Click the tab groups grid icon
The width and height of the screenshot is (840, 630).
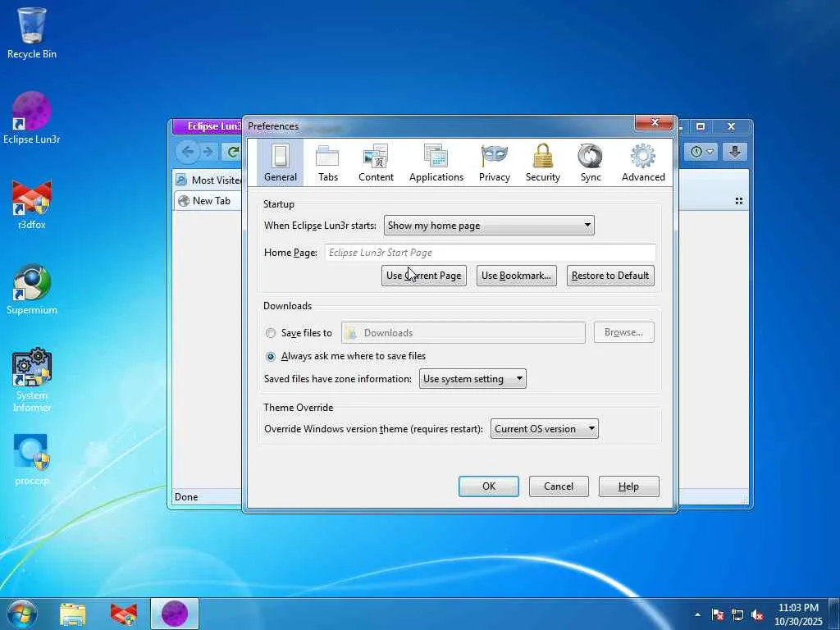739,201
